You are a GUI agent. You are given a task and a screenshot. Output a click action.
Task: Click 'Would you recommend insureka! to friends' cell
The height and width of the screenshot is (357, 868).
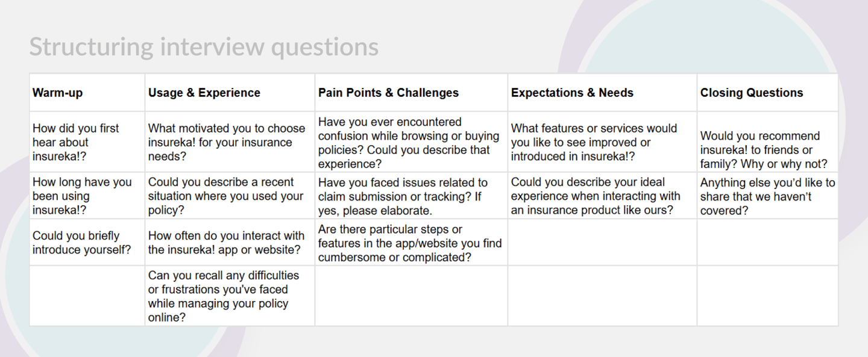coord(767,150)
